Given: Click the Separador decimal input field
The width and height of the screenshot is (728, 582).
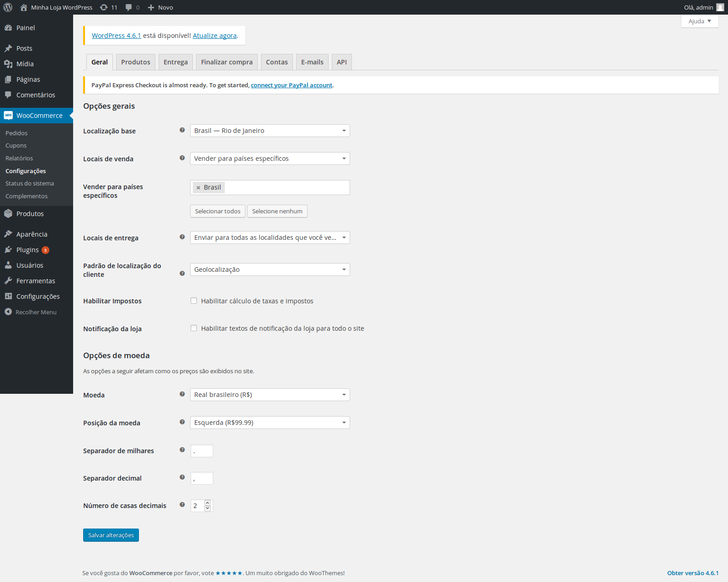Looking at the screenshot, I should coord(202,478).
